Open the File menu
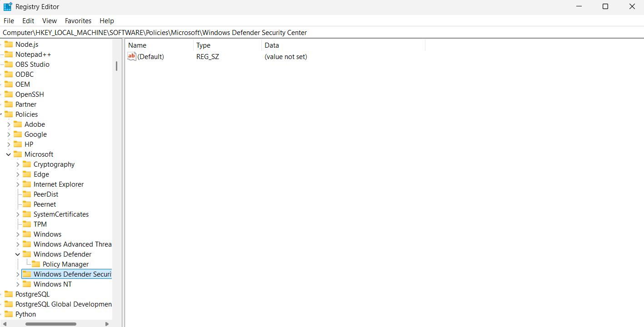 click(x=9, y=21)
